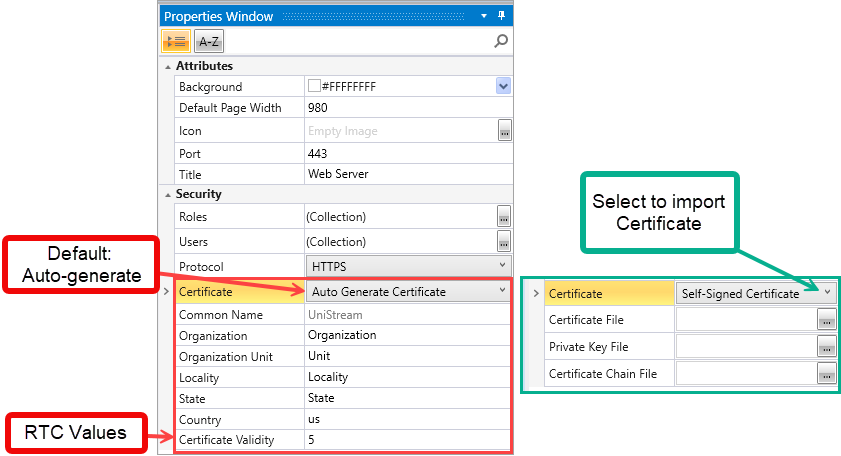Pin the Properties Window
This screenshot has height=456, width=841.
pyautogui.click(x=501, y=16)
